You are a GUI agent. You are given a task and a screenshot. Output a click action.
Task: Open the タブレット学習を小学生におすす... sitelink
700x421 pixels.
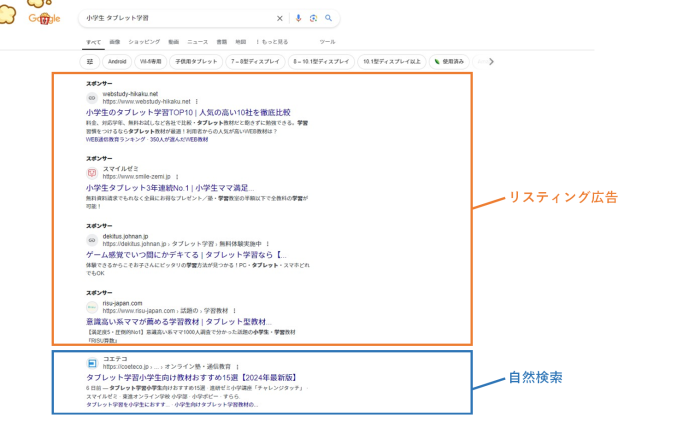128,404
